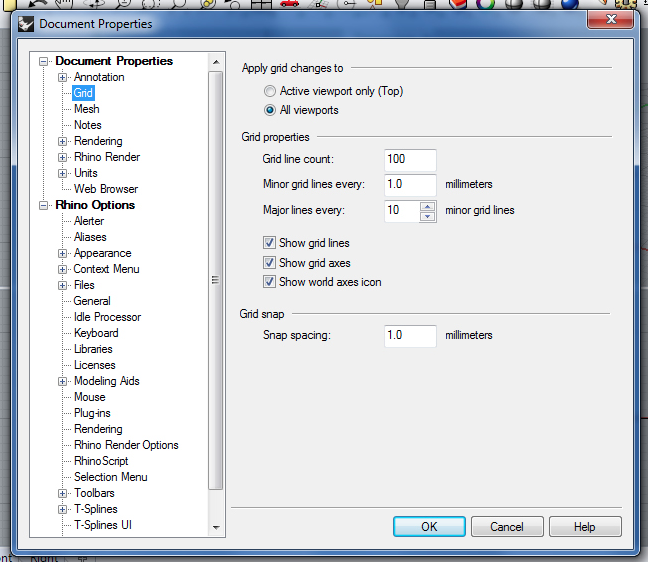Select Active viewport only (Top) radio button
Viewport: 648px width, 562px height.
tap(270, 91)
